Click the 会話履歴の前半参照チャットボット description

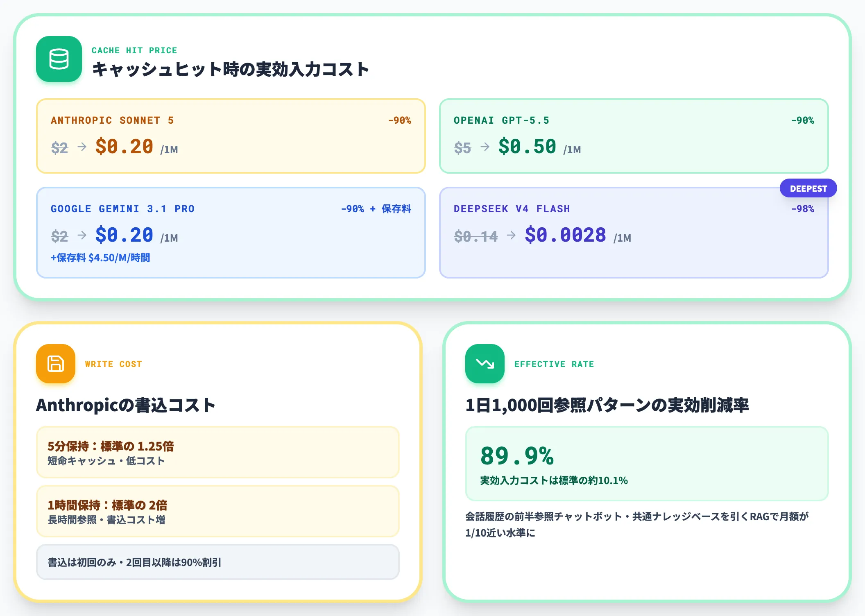tap(637, 525)
